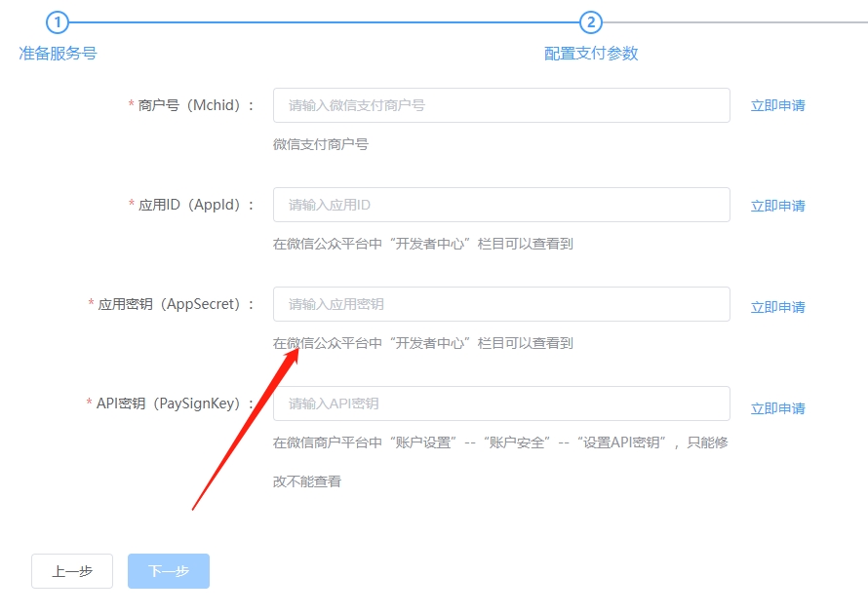The height and width of the screenshot is (615, 868).
Task: Click the 商户号 (Mchid) input field
Action: click(501, 105)
